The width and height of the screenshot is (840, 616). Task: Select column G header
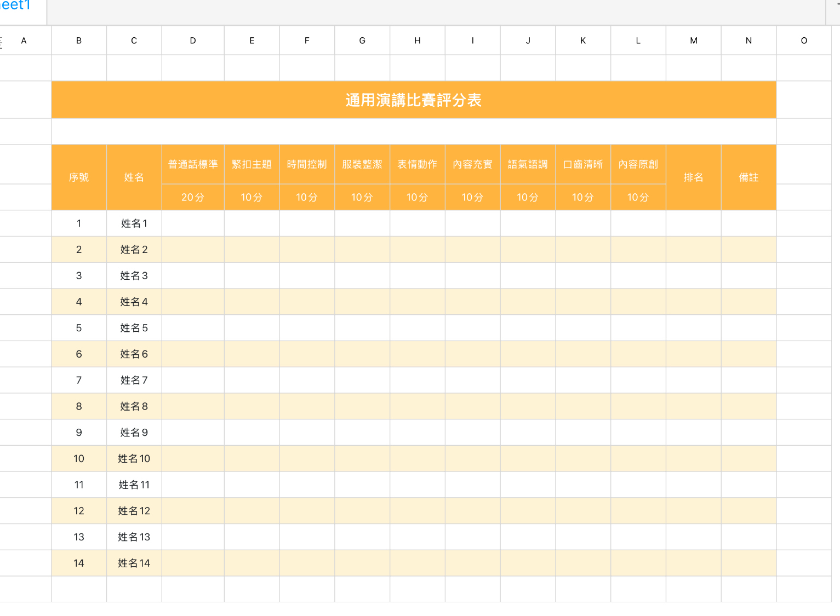[x=362, y=41]
